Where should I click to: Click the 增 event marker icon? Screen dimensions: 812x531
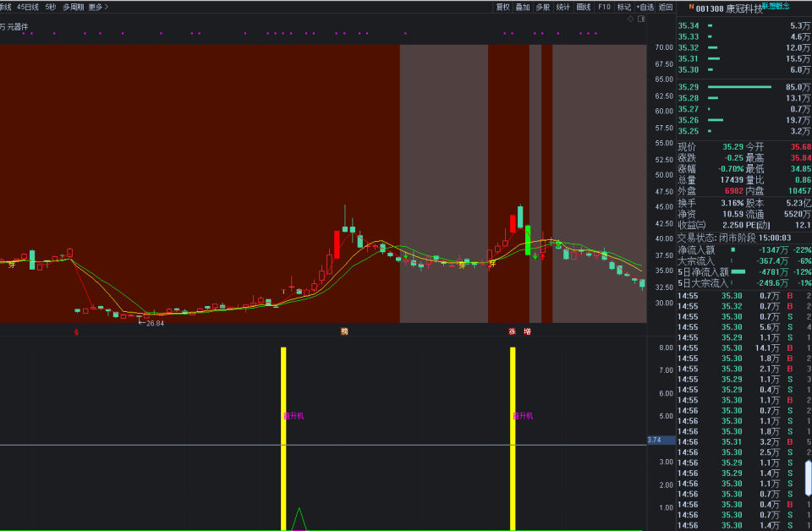pyautogui.click(x=527, y=331)
